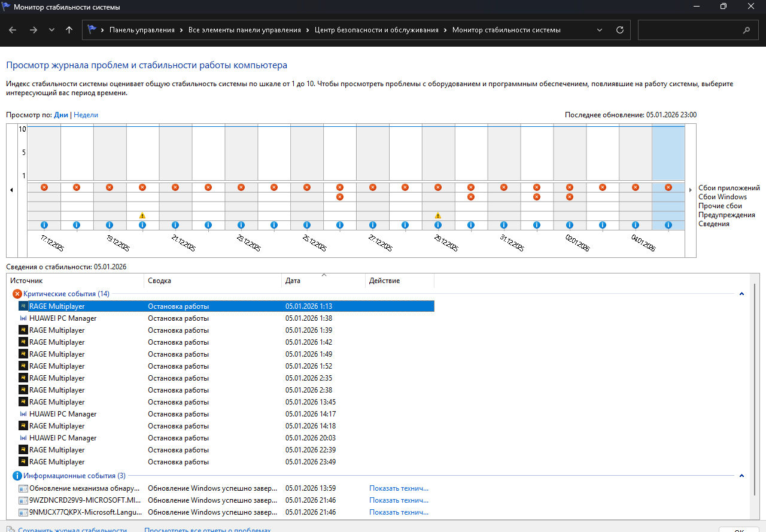Open Все элементы панели управления breadcrumb
766x532 pixels.
[245, 30]
